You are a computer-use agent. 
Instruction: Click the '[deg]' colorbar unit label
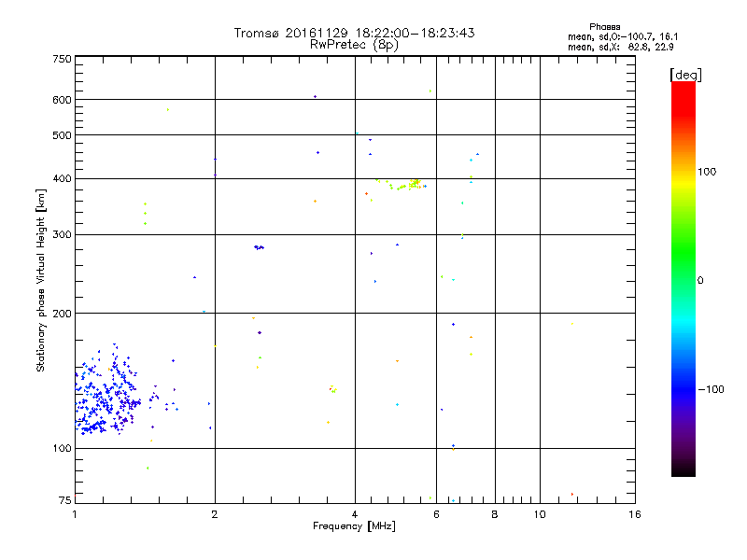(x=685, y=75)
